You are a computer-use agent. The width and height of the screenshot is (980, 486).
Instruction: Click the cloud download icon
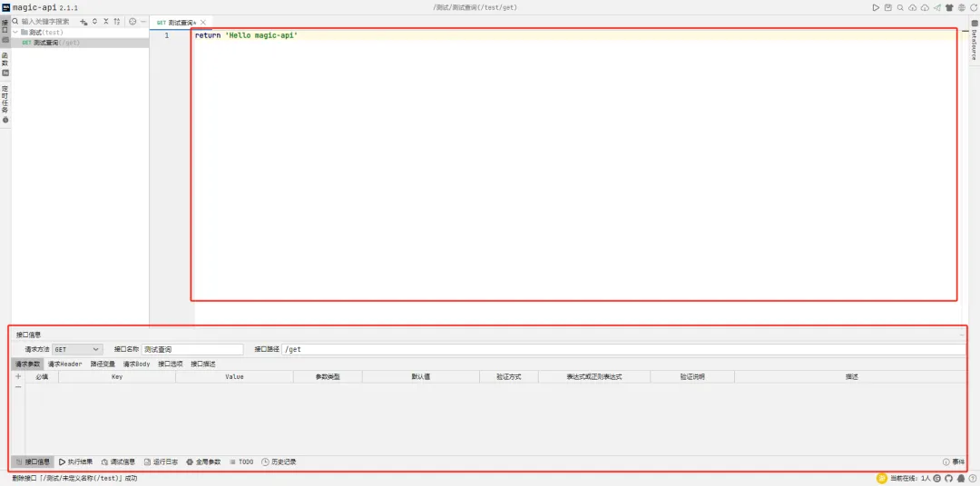point(925,7)
